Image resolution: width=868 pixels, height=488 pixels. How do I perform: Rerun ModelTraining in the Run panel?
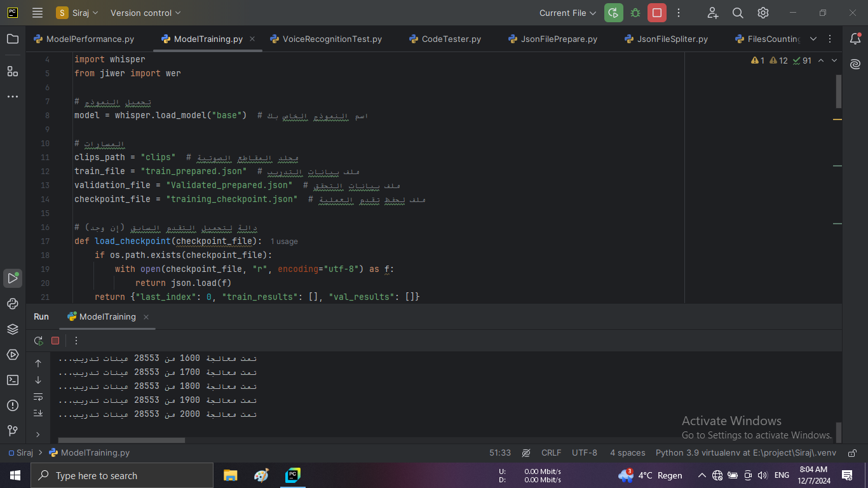pos(39,341)
